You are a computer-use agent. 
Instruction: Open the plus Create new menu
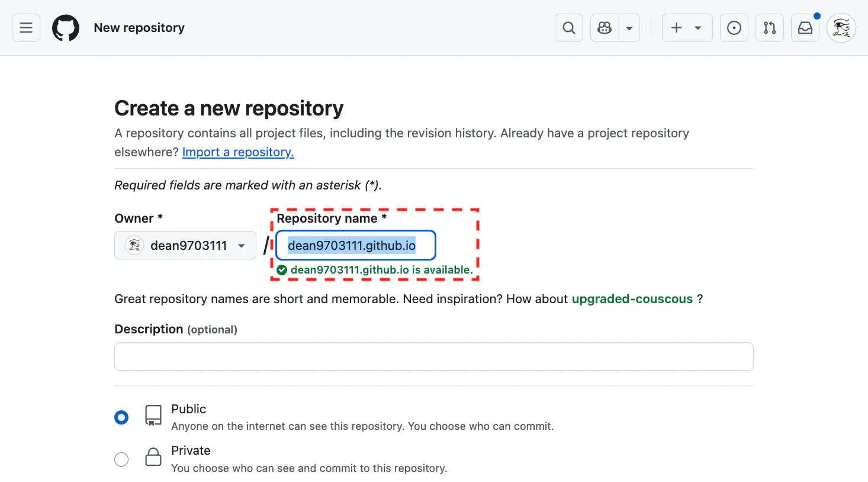point(687,28)
